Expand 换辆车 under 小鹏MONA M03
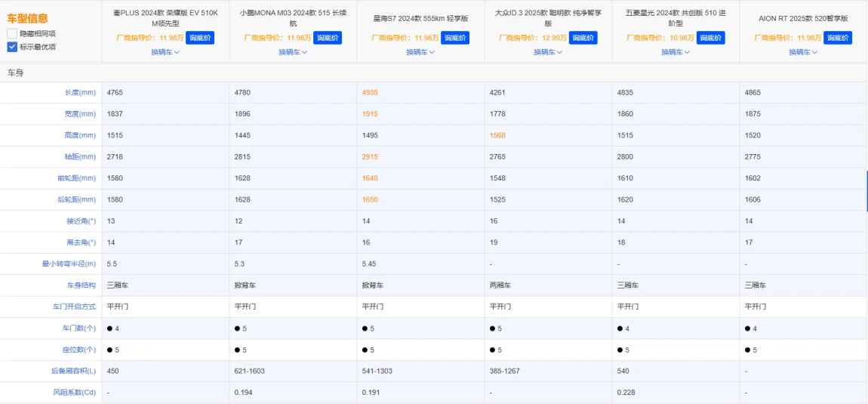The width and height of the screenshot is (868, 404). tap(293, 52)
